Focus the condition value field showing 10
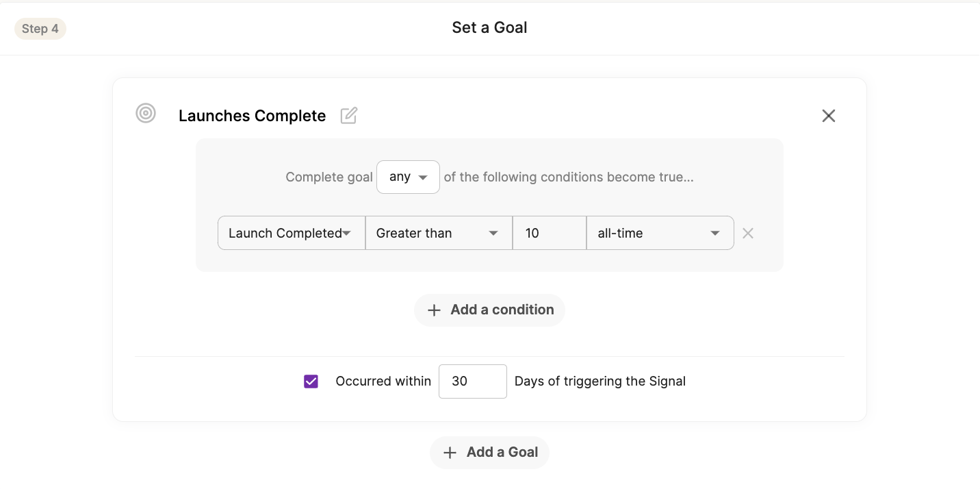Screen dimensions: 980x489 pos(549,234)
